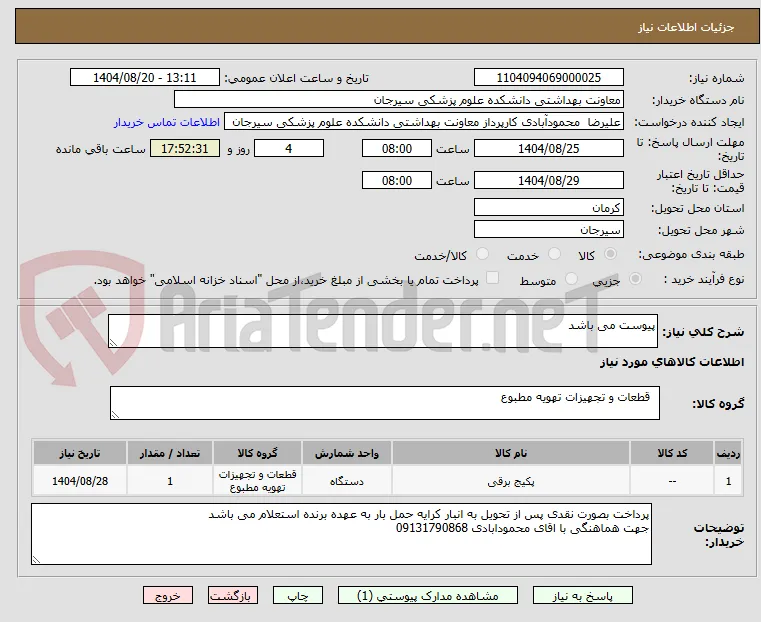The width and height of the screenshot is (761, 622).
Task: Click the نام کالا column header
Action: click(511, 453)
